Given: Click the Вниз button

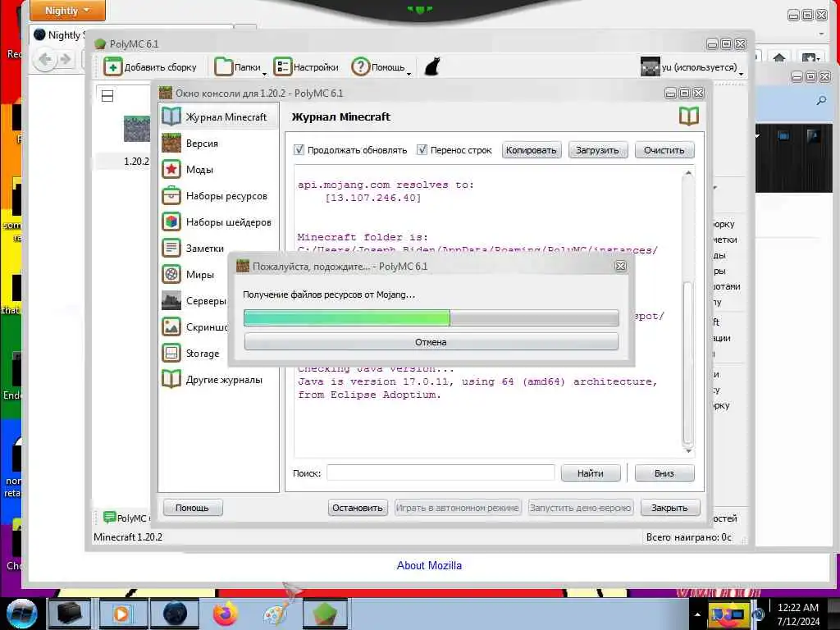Looking at the screenshot, I should point(664,473).
